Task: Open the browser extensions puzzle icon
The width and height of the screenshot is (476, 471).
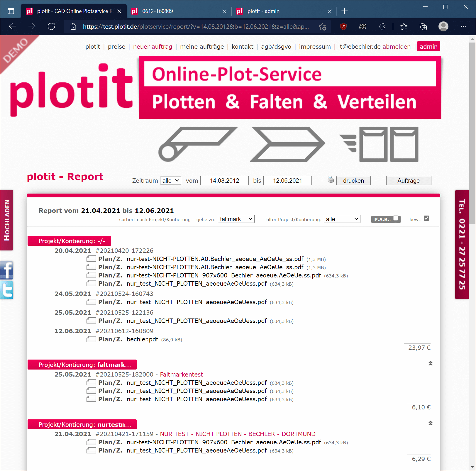Action: pyautogui.click(x=382, y=27)
